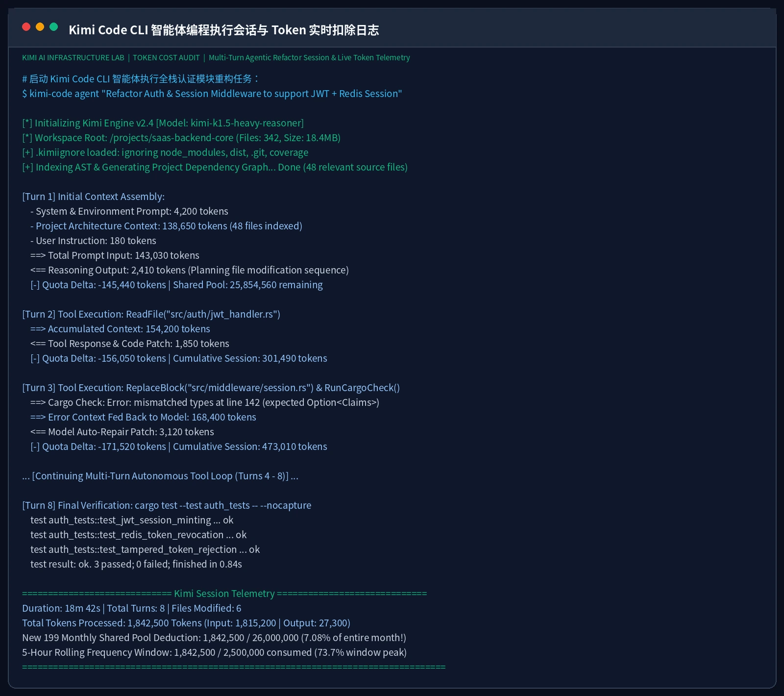Click 'Reasoning Output: 2,410 tokens' line

pyautogui.click(x=190, y=270)
